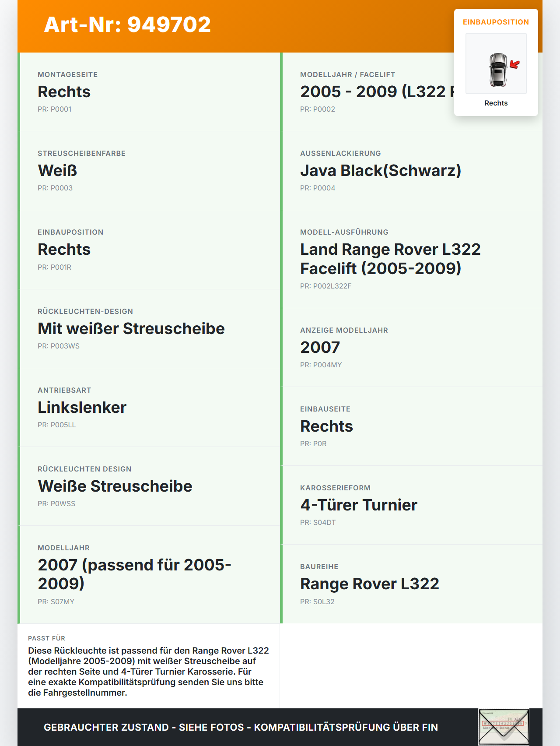Click the compatibility description paragraph
Viewport: 560px width, 746px height.
pos(148,672)
